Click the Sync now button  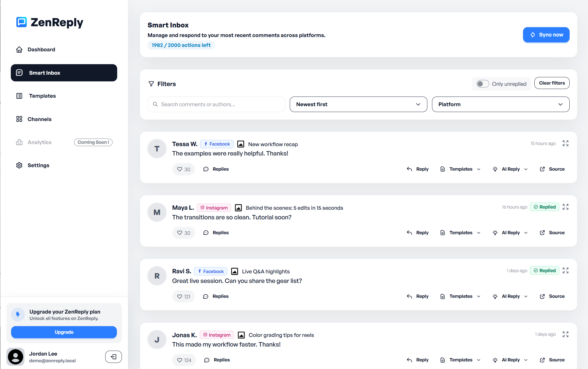[546, 35]
